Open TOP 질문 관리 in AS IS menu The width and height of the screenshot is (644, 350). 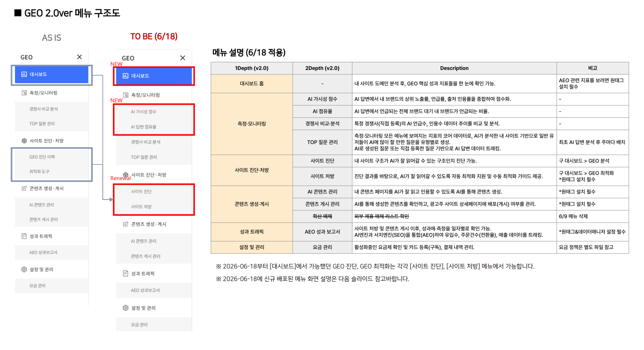42,124
